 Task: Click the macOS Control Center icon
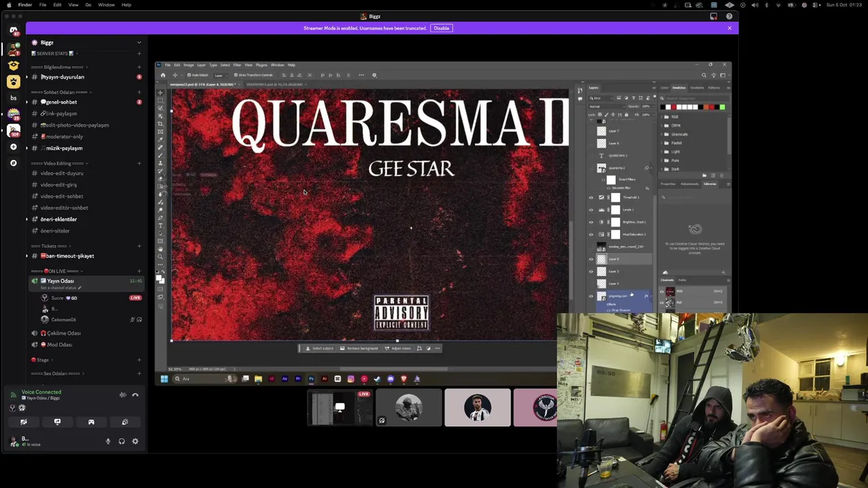pyautogui.click(x=815, y=5)
